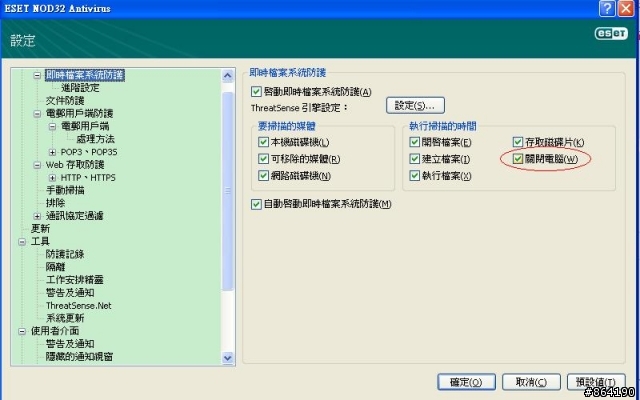
Task: Close the ESET NOD32 settings window
Action: (626, 9)
